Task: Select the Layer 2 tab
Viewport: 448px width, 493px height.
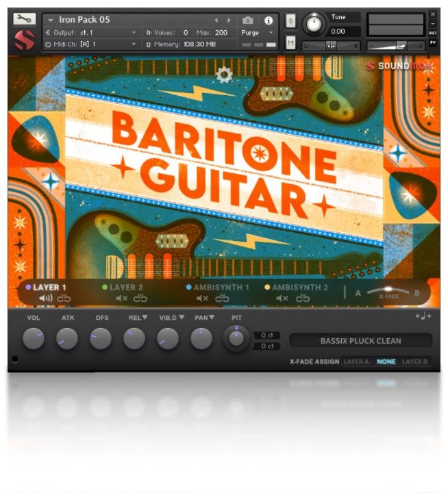Action: click(x=126, y=288)
